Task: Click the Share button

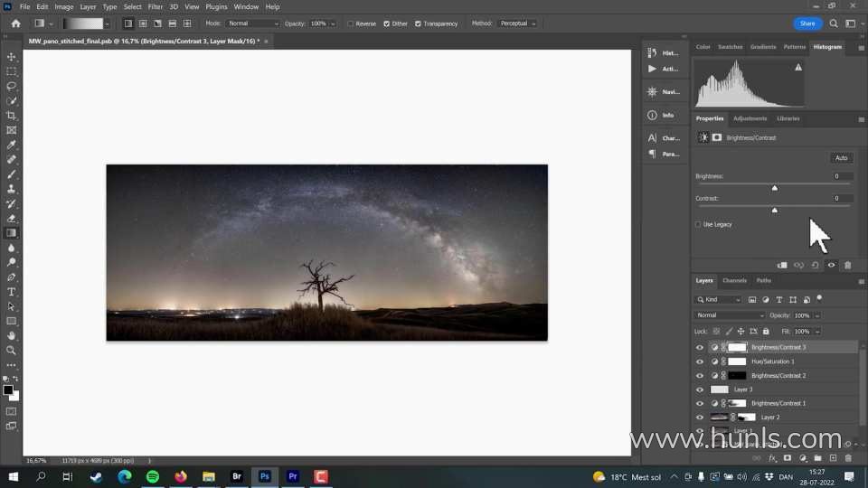Action: pyautogui.click(x=807, y=23)
